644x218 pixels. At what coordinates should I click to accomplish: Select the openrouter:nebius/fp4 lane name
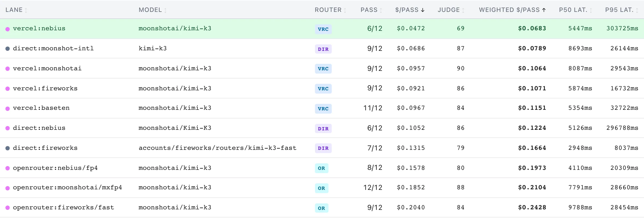tap(55, 168)
